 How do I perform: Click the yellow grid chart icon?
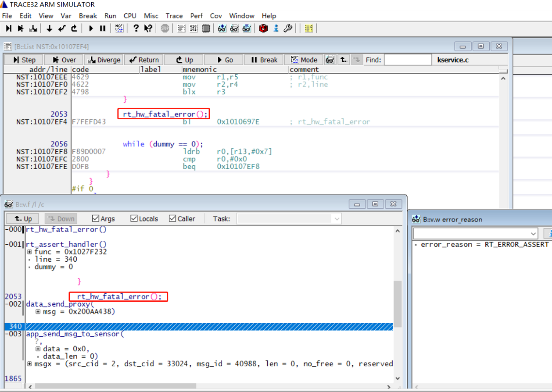click(308, 29)
